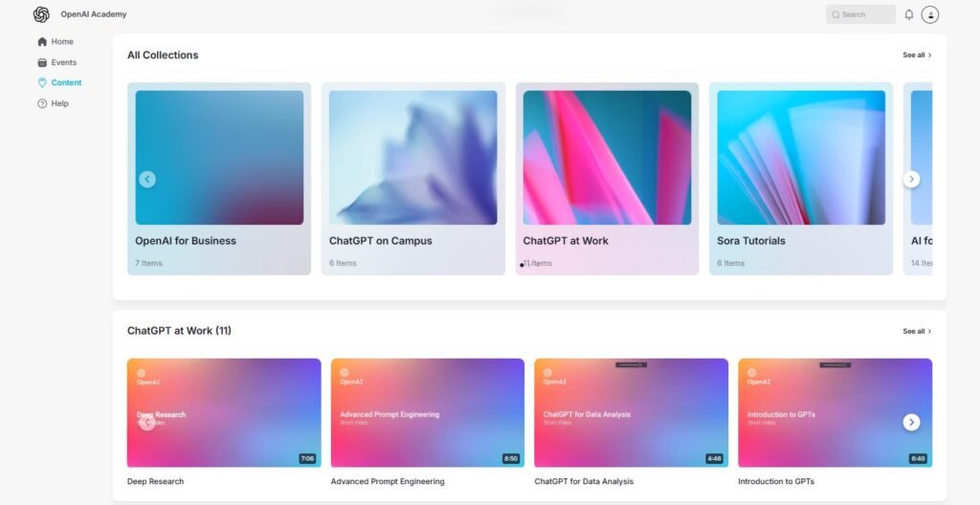Click the 7 Items label

point(148,263)
